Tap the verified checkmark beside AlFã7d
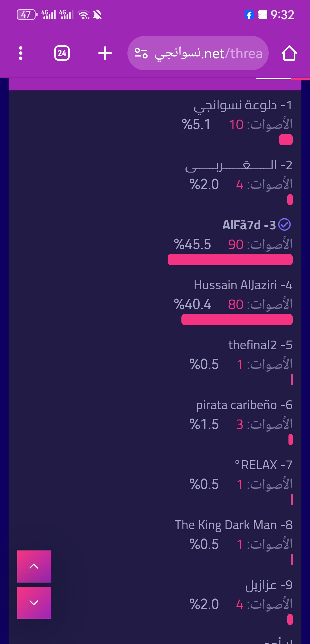The image size is (310, 644). point(284,225)
